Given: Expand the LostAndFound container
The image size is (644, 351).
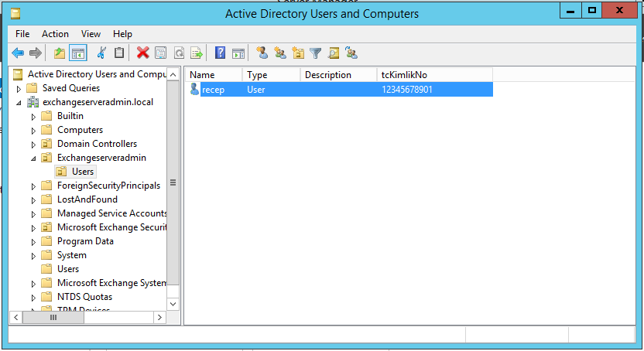Looking at the screenshot, I should (x=33, y=200).
